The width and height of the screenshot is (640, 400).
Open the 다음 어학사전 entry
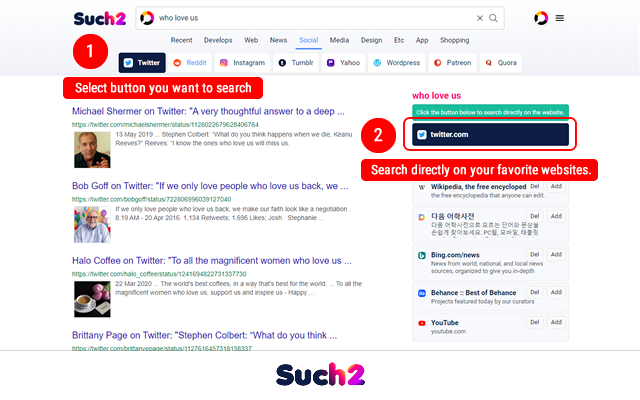point(453,216)
